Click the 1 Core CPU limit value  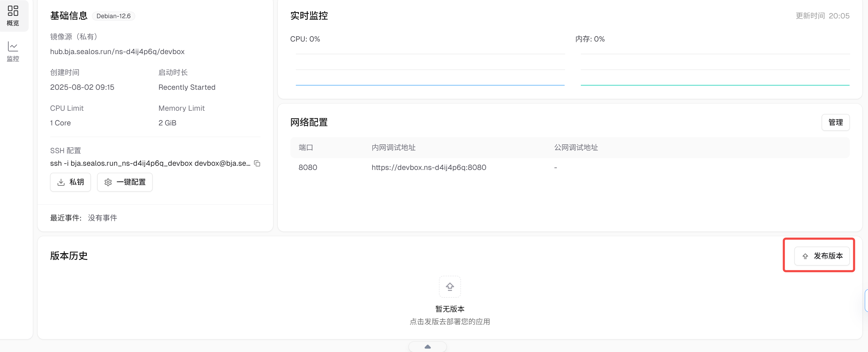click(60, 123)
